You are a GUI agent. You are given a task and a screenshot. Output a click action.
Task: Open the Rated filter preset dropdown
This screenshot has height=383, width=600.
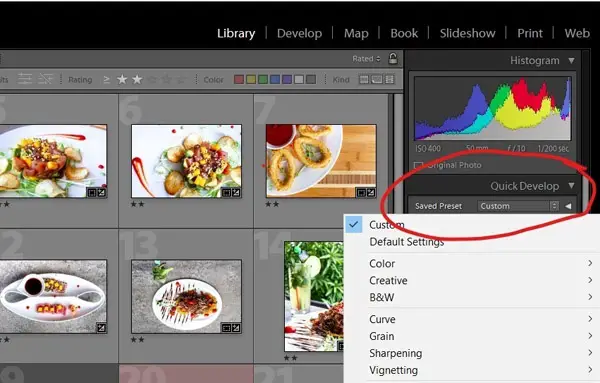click(366, 59)
